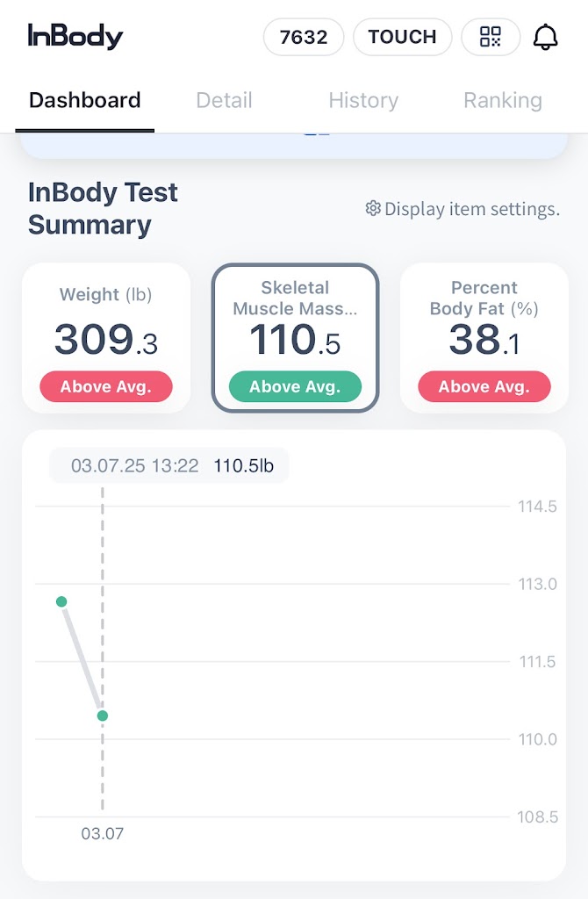The width and height of the screenshot is (588, 899).
Task: Open the QR code scanner icon
Action: (491, 37)
